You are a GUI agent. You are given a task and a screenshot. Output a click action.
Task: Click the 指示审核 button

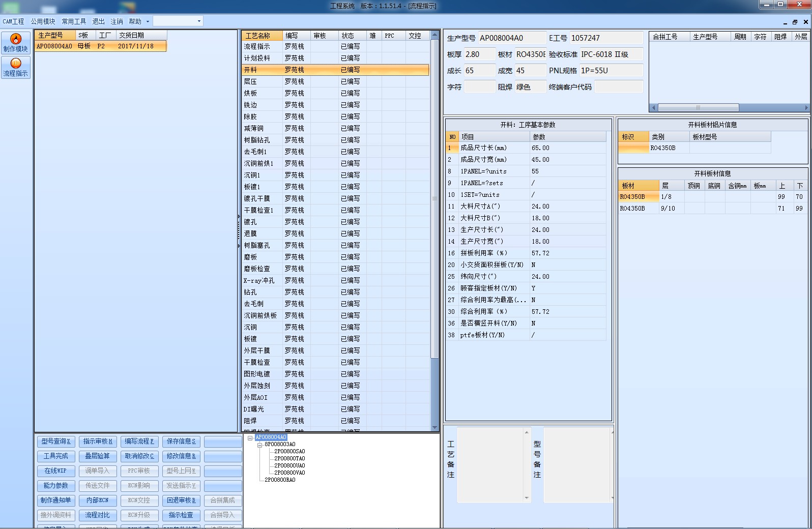[98, 442]
